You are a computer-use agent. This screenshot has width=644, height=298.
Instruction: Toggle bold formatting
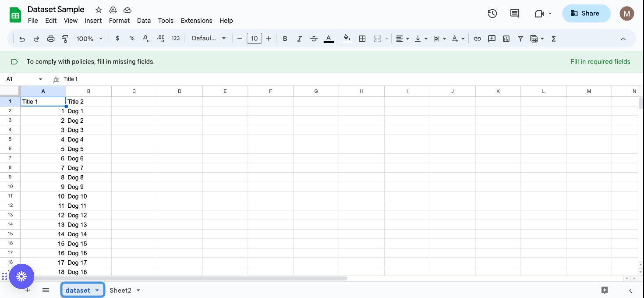[285, 39]
